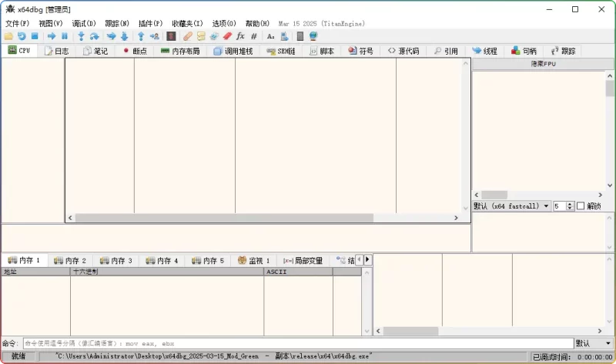Toggle the 解锁 unlock checkbox
The image size is (616, 364).
(x=581, y=206)
